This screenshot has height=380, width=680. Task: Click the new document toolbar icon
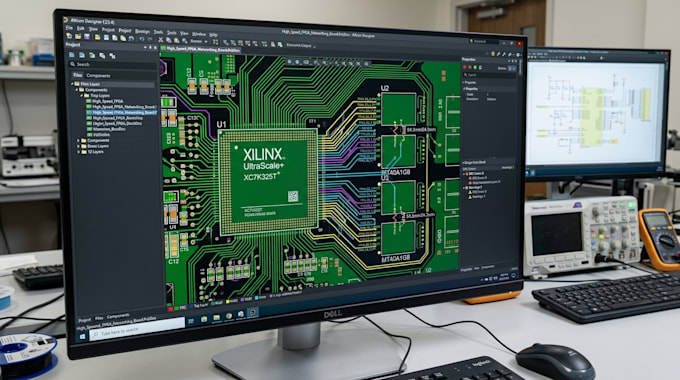tap(69, 36)
